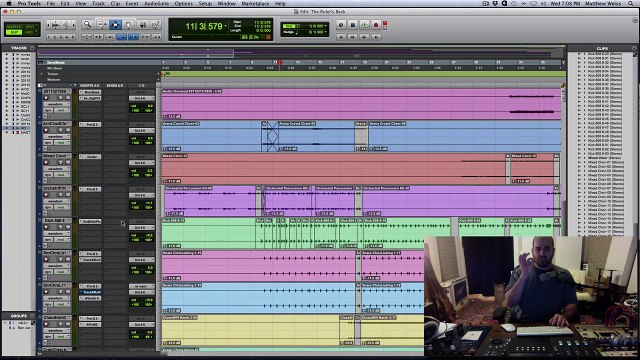Click the Fast Forward transport button
Viewport: 640px width, 360px height.
364,37
